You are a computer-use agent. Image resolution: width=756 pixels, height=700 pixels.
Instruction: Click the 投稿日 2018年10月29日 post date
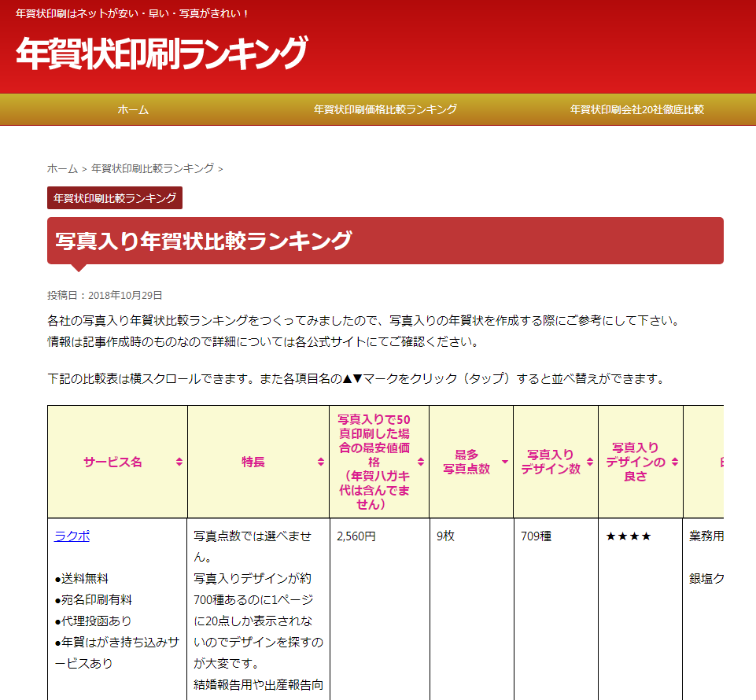click(x=105, y=296)
